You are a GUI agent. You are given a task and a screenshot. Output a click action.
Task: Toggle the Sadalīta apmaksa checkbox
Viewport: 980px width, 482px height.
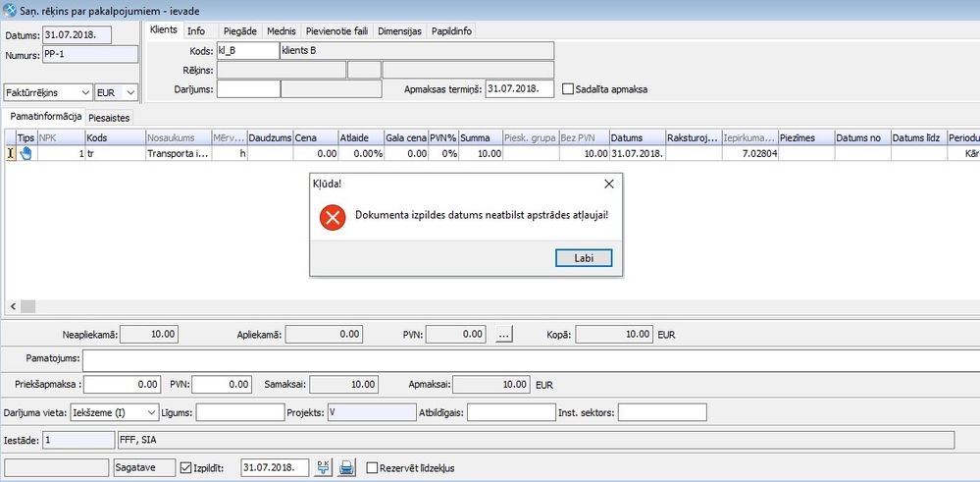568,88
